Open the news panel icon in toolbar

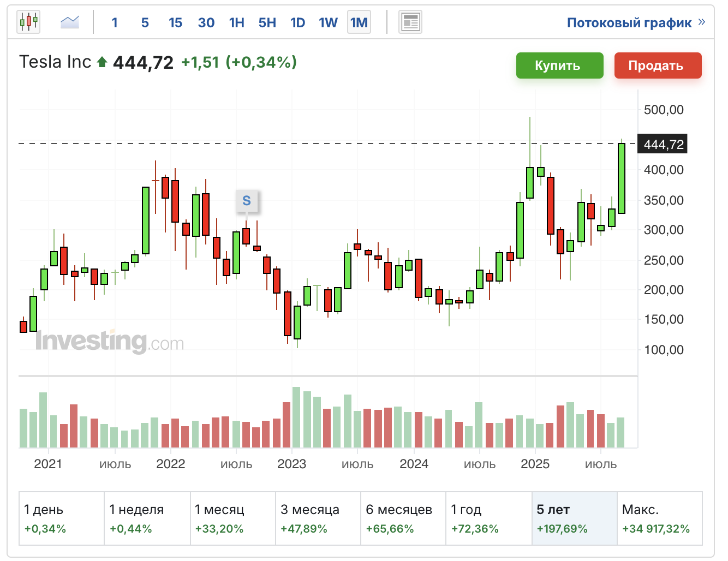point(410,22)
